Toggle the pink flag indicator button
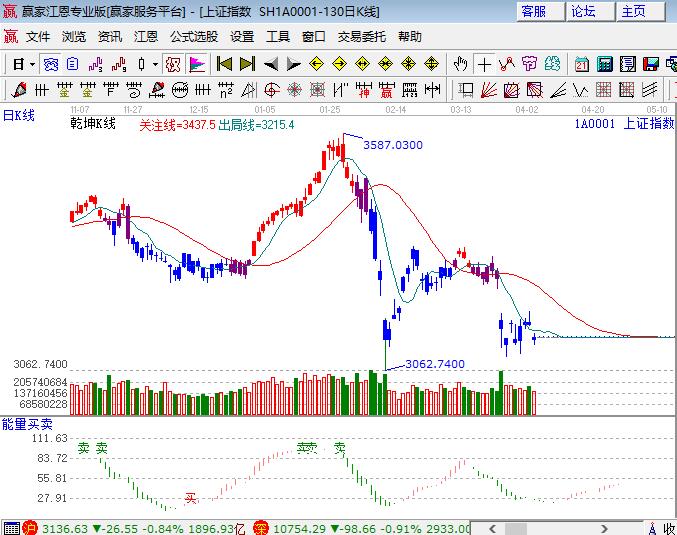Image resolution: width=677 pixels, height=535 pixels. pos(197,64)
